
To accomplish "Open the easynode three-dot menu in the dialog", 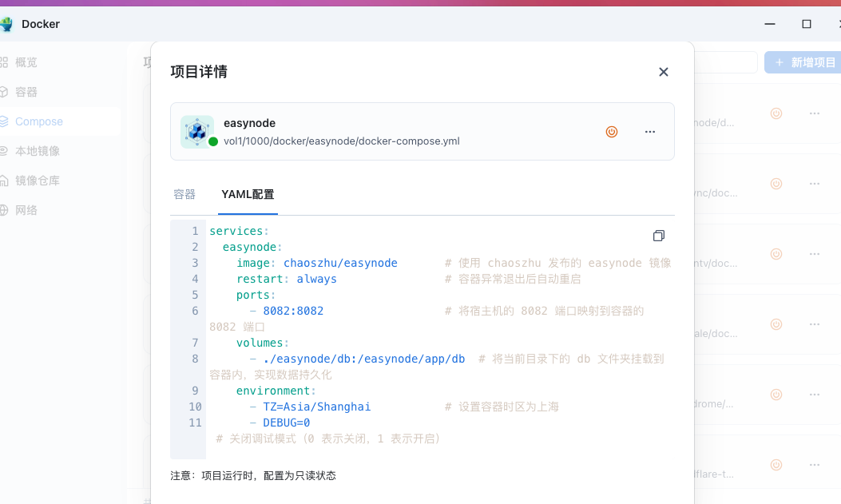I will tap(650, 132).
